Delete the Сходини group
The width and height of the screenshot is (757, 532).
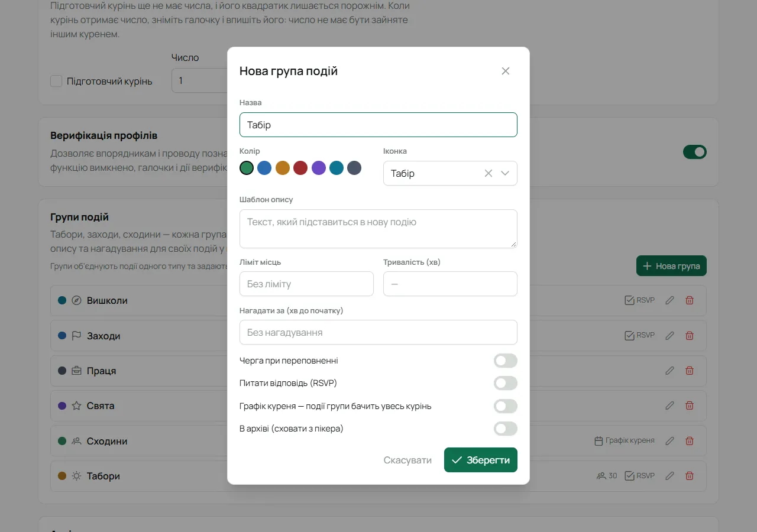[x=689, y=441]
